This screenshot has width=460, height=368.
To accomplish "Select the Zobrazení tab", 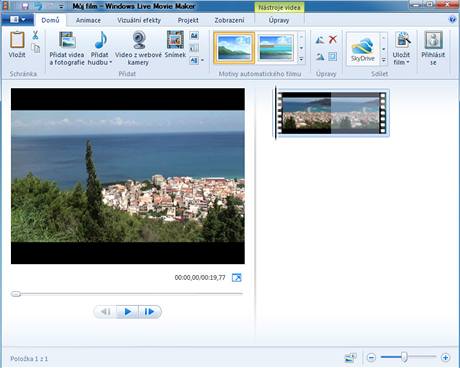I will [229, 20].
